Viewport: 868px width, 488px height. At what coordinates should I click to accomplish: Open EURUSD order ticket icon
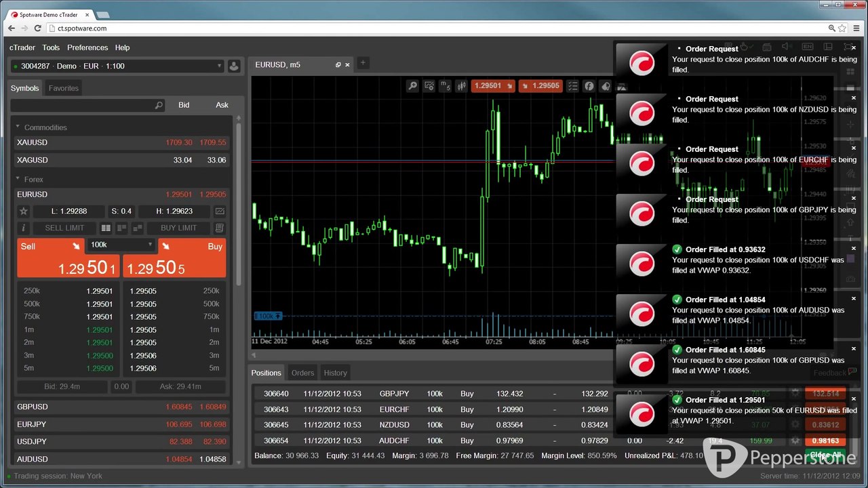pos(220,228)
